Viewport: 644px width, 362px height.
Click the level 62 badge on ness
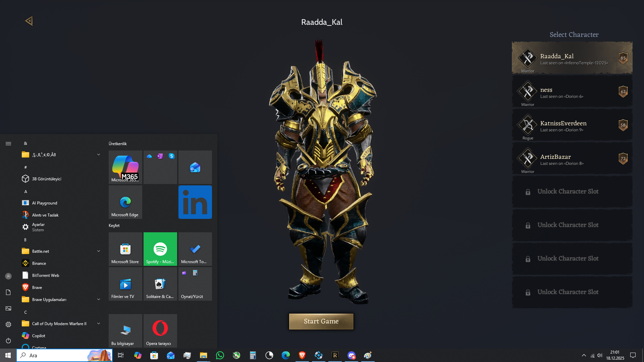[623, 92]
